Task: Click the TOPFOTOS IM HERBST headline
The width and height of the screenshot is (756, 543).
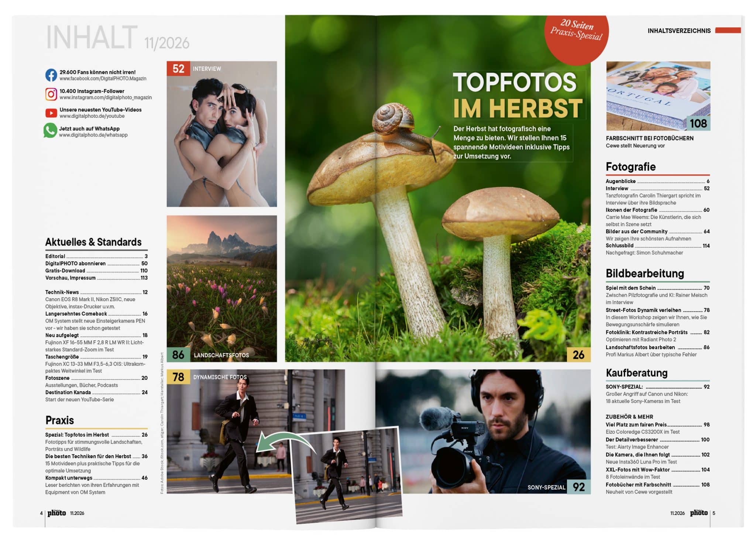Action: (518, 95)
